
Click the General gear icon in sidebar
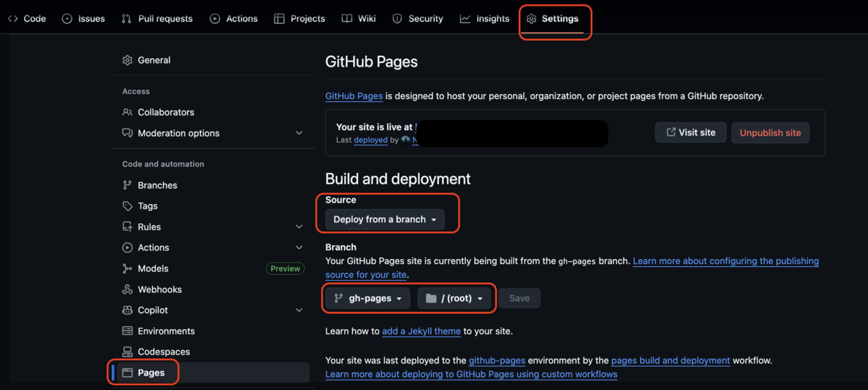pos(127,60)
